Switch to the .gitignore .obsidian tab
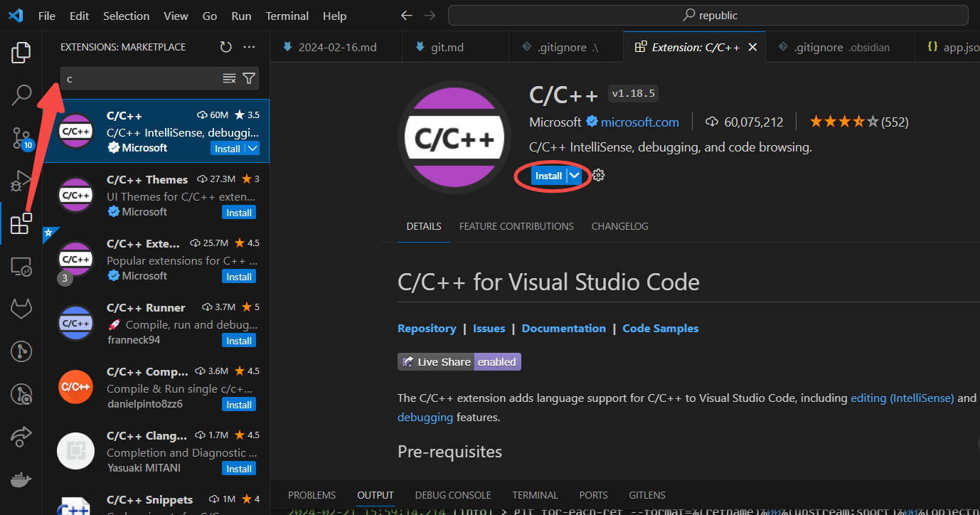Screen dimensions: 980x515 point(839,47)
